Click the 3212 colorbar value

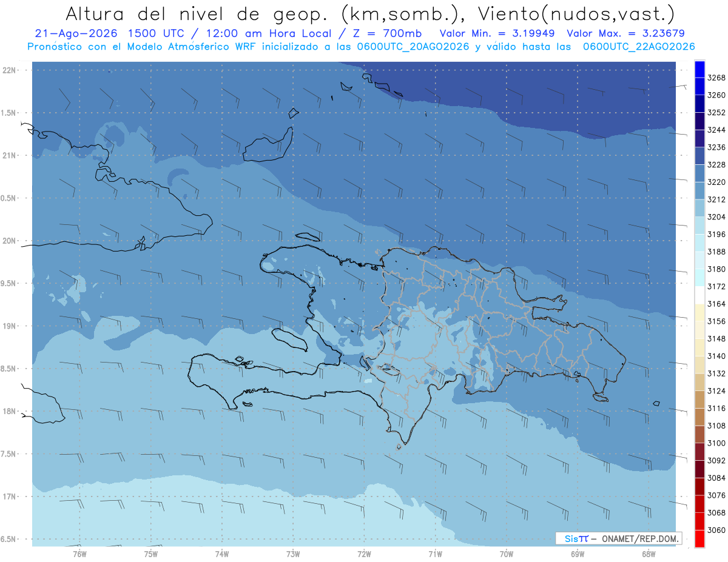pyautogui.click(x=716, y=199)
